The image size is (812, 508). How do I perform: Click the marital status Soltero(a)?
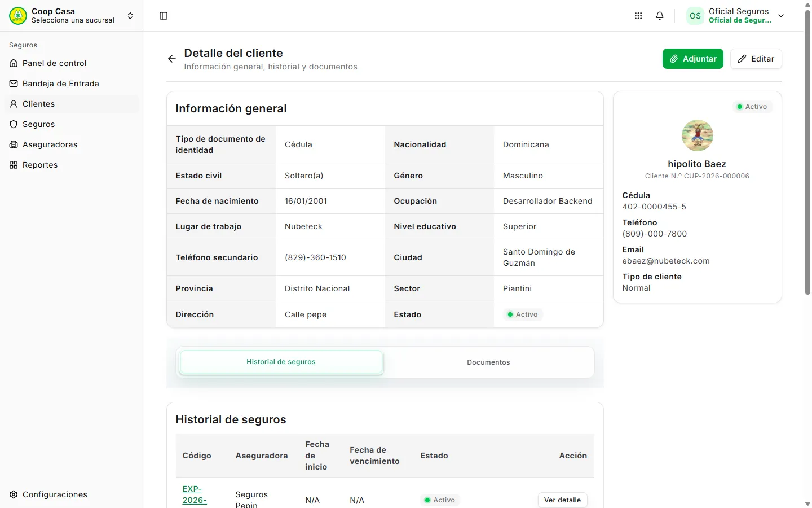point(304,176)
